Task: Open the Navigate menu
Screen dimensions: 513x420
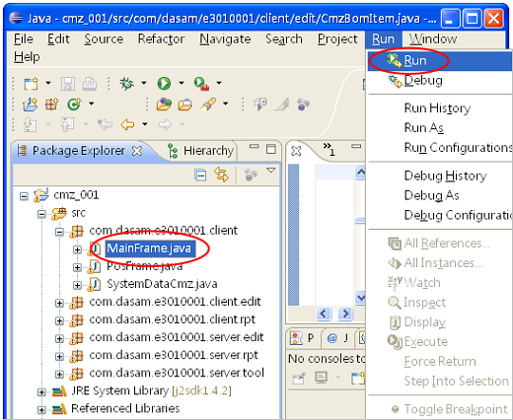Action: (x=225, y=39)
